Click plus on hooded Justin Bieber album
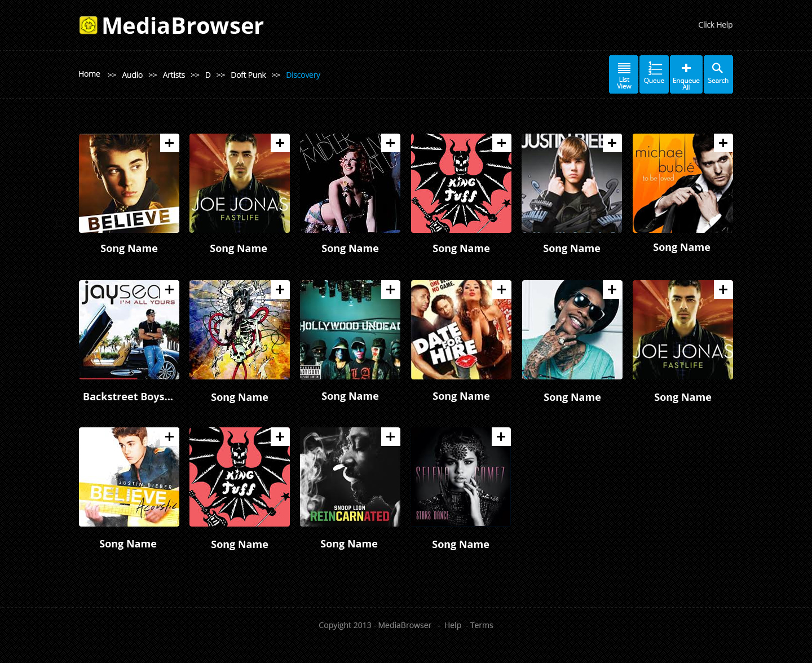This screenshot has width=812, height=663. (x=612, y=143)
